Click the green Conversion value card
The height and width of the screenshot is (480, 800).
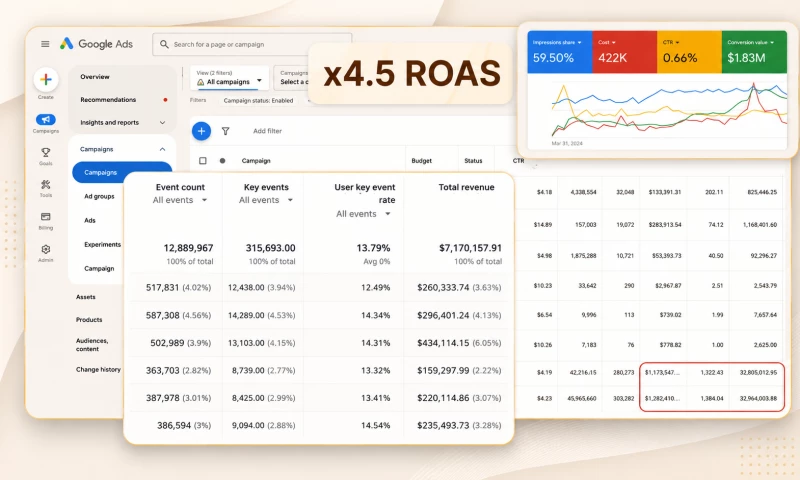(754, 52)
